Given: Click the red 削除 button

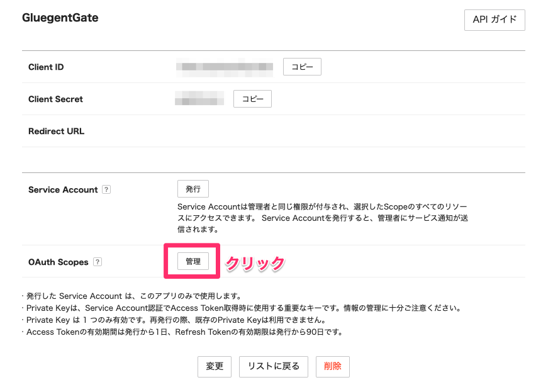Looking at the screenshot, I should pyautogui.click(x=333, y=367).
